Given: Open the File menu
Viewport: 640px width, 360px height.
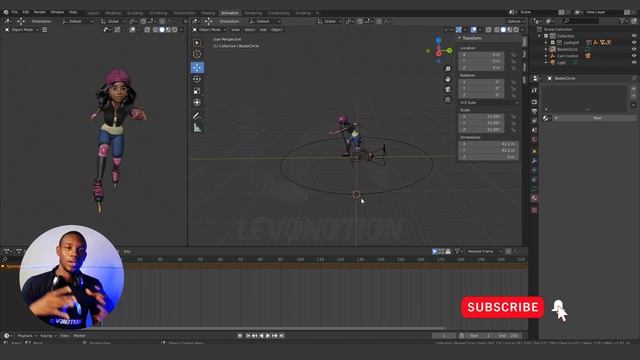Looking at the screenshot, I should (x=15, y=12).
